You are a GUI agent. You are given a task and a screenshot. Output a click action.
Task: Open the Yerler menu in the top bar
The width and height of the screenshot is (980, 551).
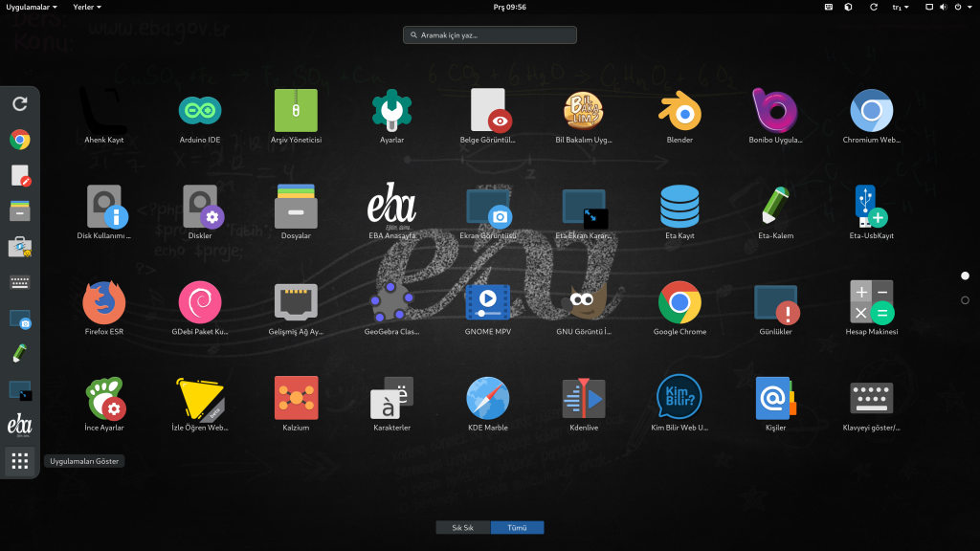click(x=87, y=7)
